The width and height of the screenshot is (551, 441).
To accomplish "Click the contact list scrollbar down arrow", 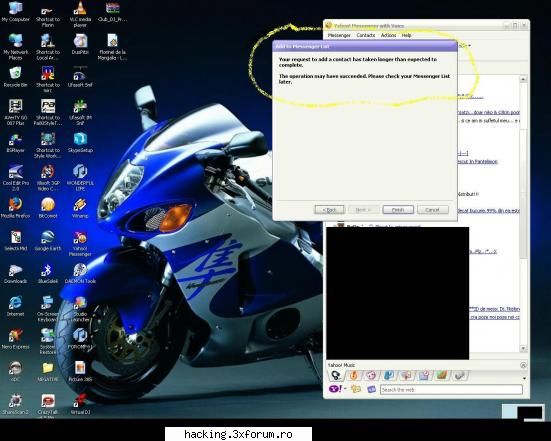I will [523, 348].
